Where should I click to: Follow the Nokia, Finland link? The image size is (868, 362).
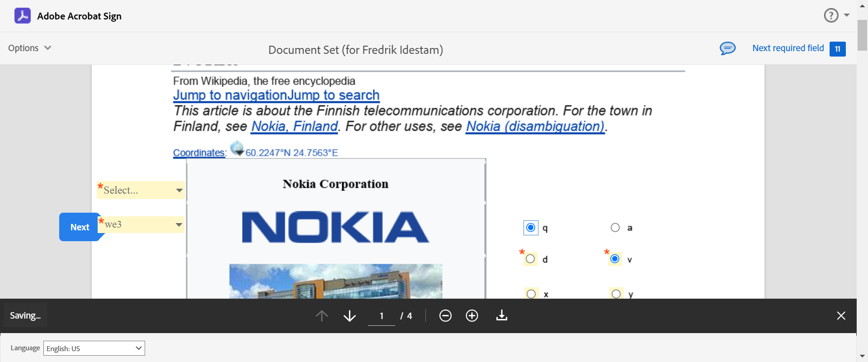[x=294, y=126]
